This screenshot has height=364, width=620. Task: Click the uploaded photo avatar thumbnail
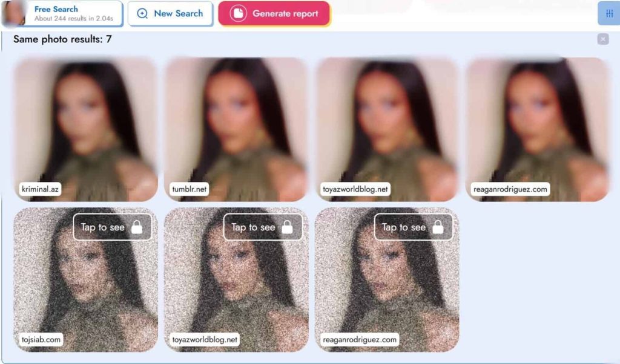14,13
